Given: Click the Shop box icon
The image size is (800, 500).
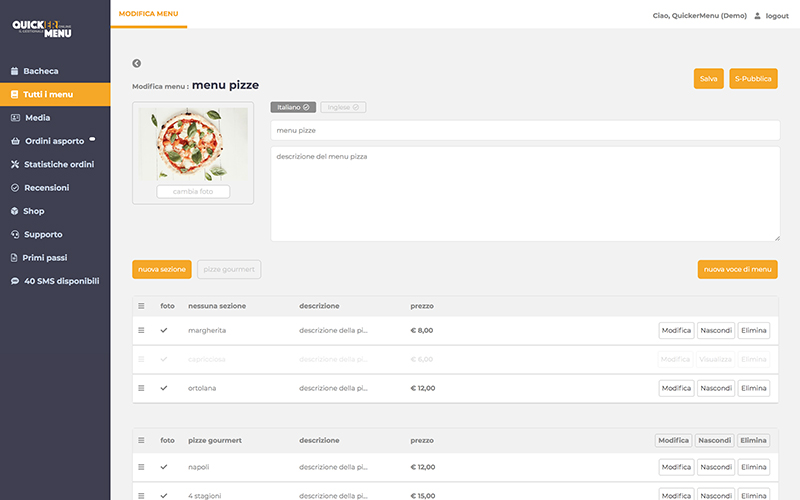Looking at the screenshot, I should click(x=15, y=211).
